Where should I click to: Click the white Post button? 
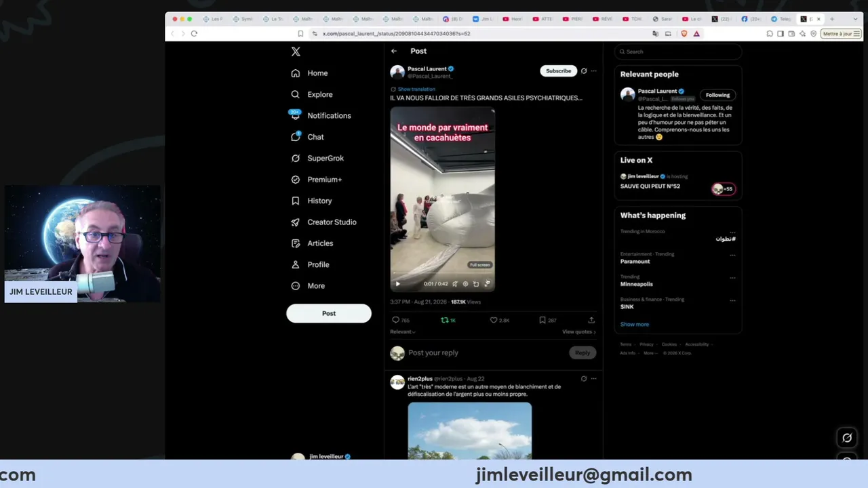point(329,313)
